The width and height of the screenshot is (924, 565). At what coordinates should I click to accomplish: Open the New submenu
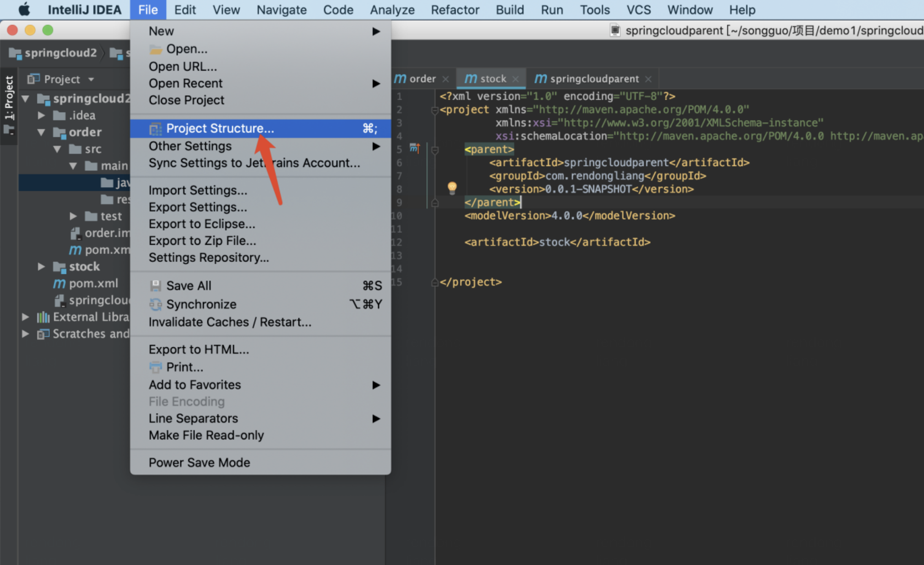click(x=260, y=31)
